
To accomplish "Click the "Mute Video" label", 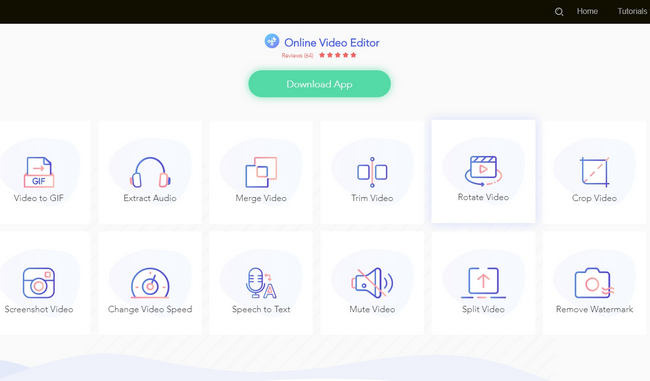I will [372, 309].
